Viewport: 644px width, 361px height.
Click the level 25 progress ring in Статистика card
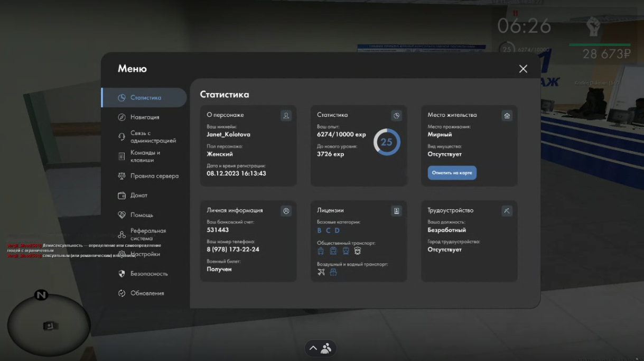(387, 142)
